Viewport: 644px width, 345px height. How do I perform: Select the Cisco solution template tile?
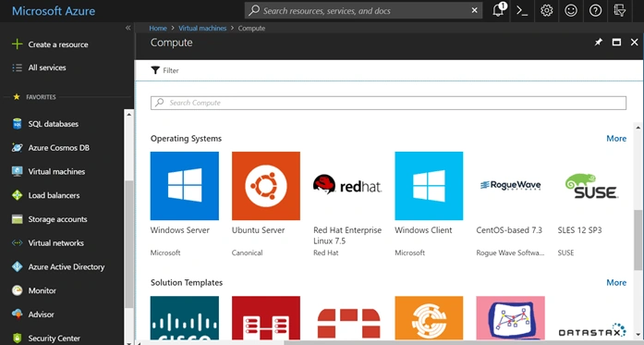click(185, 318)
